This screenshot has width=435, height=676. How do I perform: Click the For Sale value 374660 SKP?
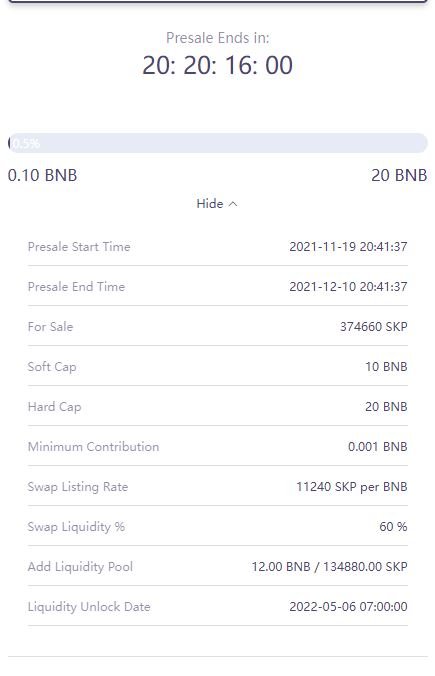pyautogui.click(x=374, y=327)
